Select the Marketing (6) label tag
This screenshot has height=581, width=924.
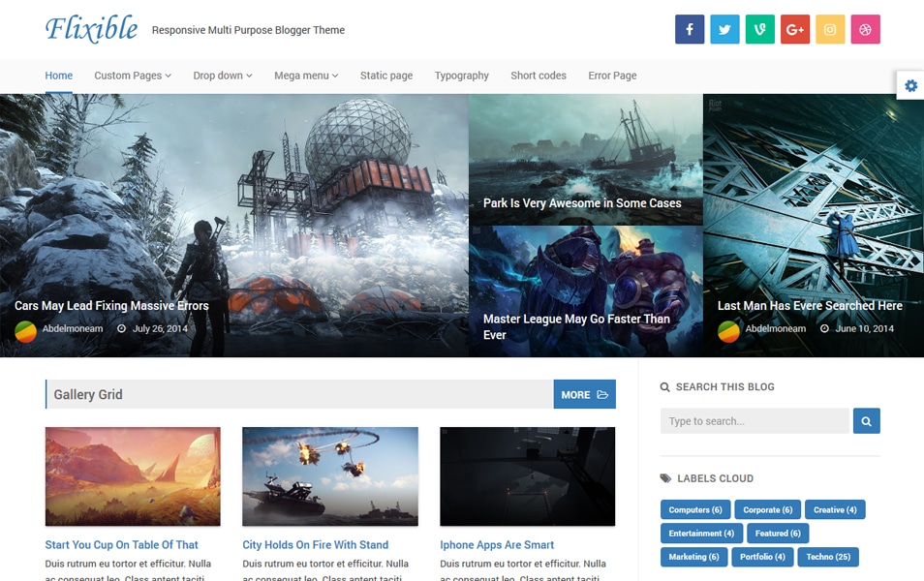(x=693, y=557)
